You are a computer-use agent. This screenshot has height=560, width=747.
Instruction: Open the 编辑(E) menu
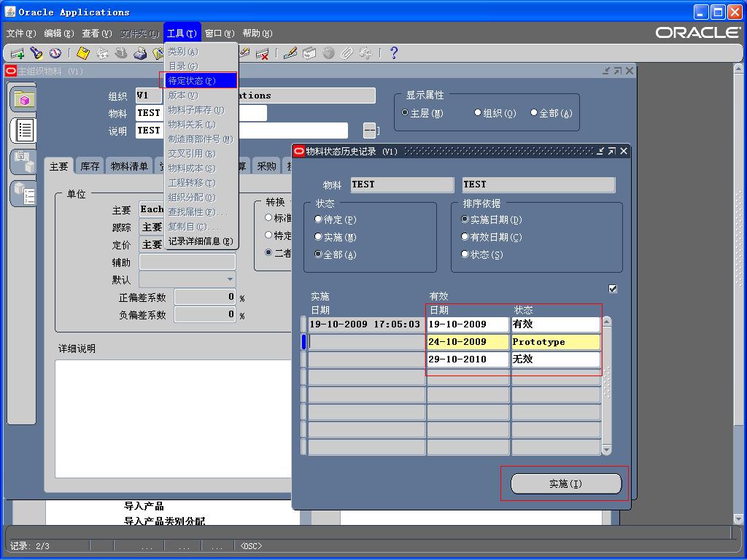point(59,34)
